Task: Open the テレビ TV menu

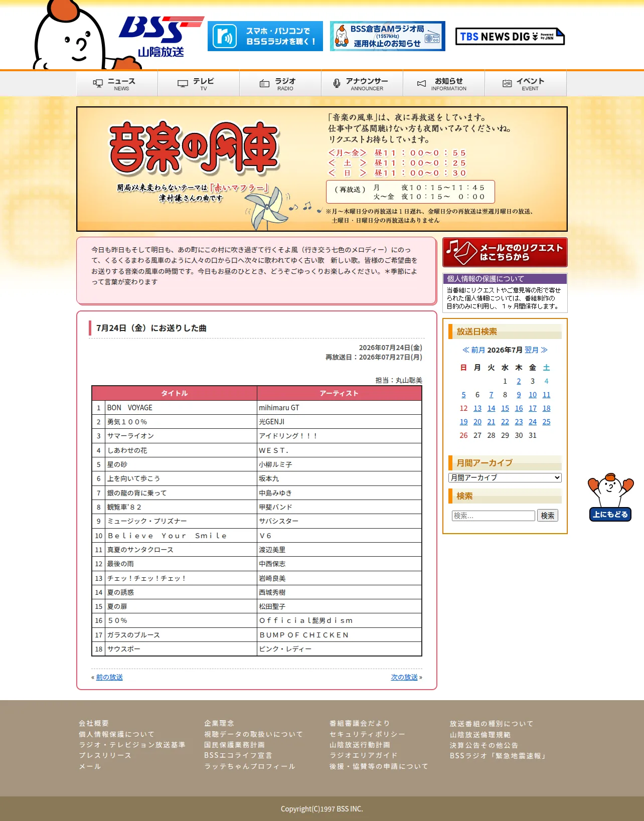Action: coord(199,84)
